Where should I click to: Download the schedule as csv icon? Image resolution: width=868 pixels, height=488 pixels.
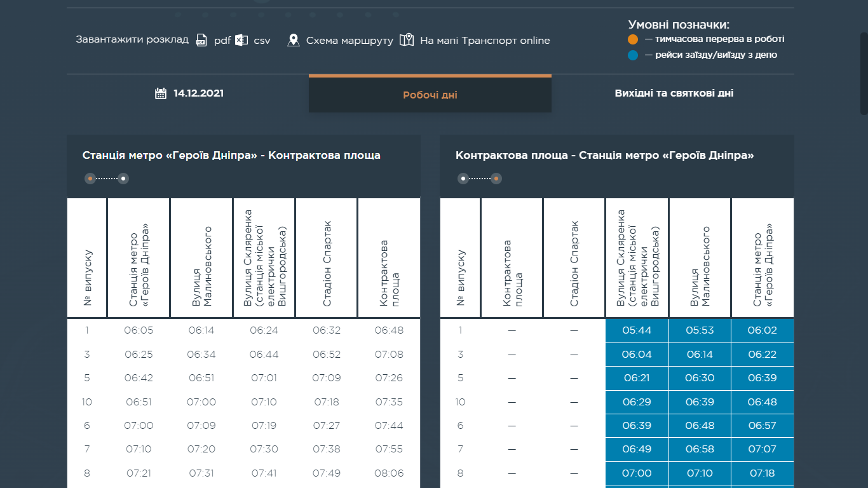(241, 40)
